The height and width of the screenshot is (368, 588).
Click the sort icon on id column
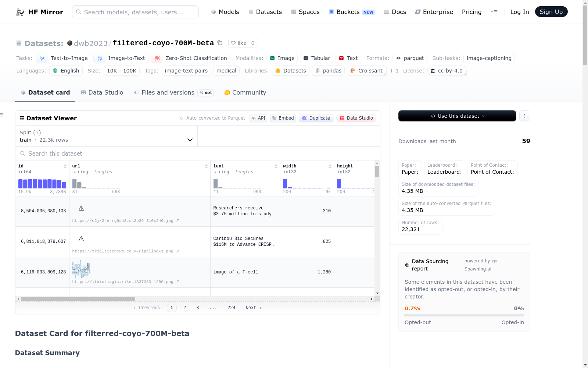coord(65,166)
